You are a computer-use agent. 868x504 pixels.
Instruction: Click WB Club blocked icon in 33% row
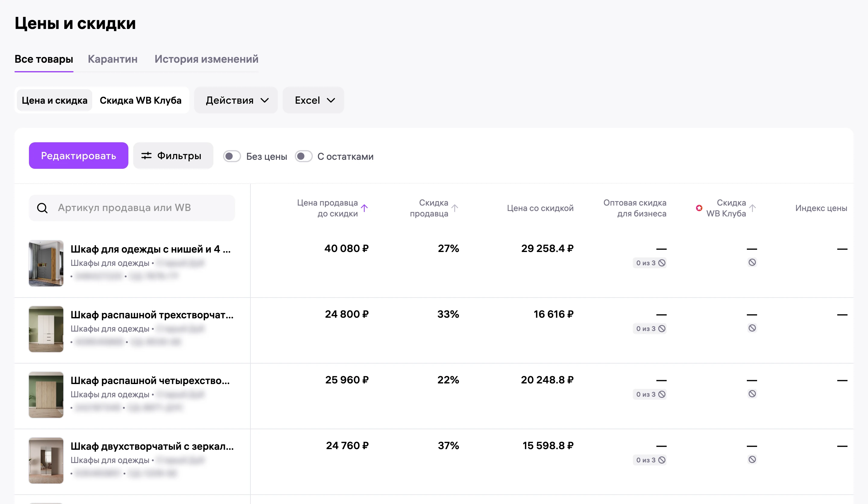click(752, 328)
